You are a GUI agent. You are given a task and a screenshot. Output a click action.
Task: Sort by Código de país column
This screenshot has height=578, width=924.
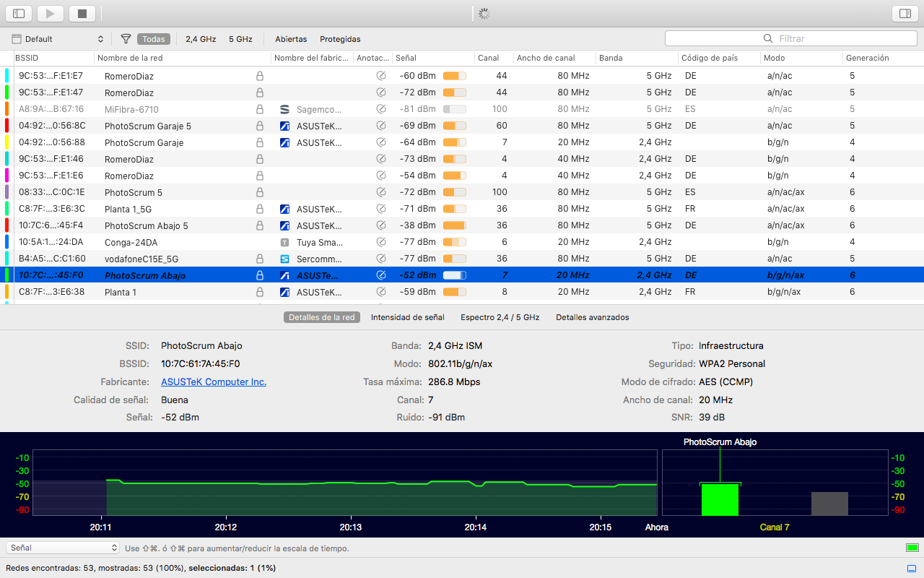click(x=720, y=58)
